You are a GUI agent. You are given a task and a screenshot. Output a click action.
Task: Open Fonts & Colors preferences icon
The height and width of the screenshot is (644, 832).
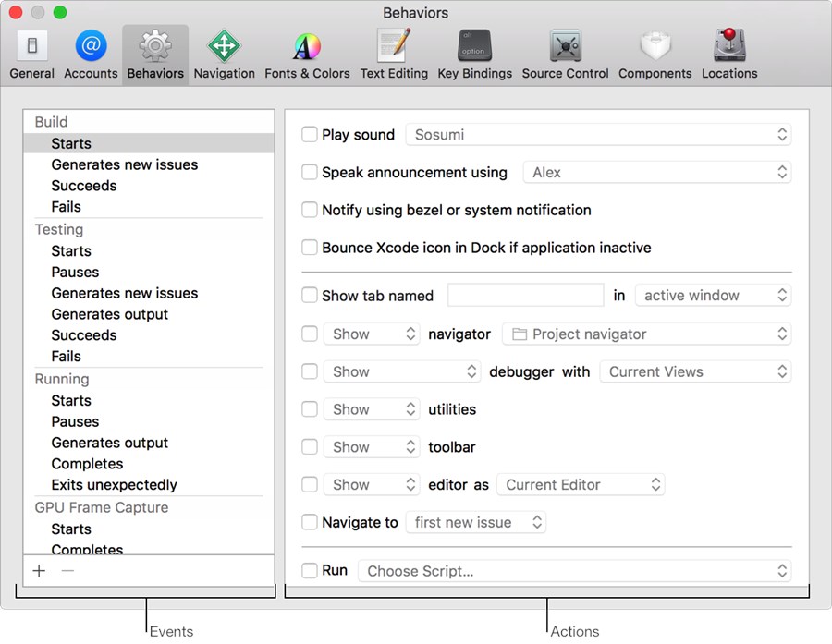click(x=307, y=47)
